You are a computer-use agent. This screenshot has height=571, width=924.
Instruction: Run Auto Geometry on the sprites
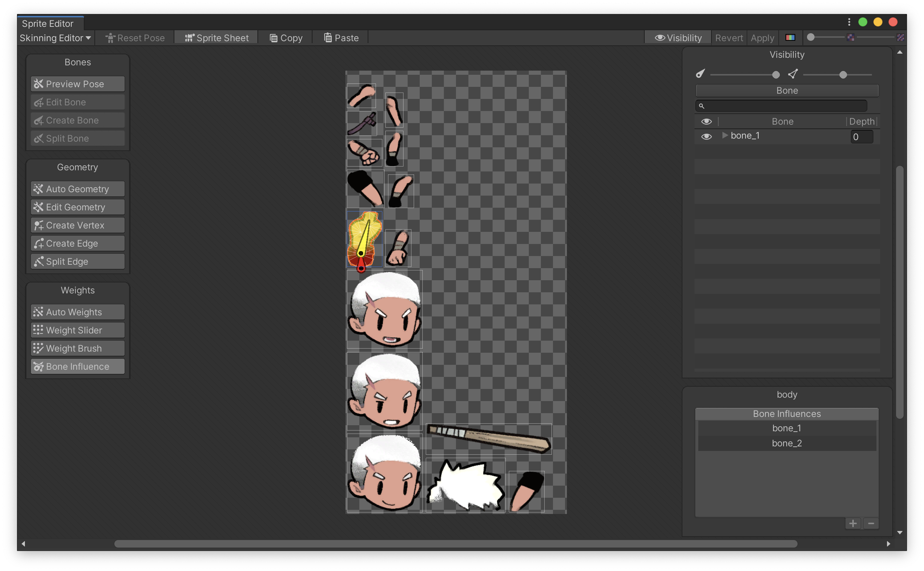[x=77, y=189]
